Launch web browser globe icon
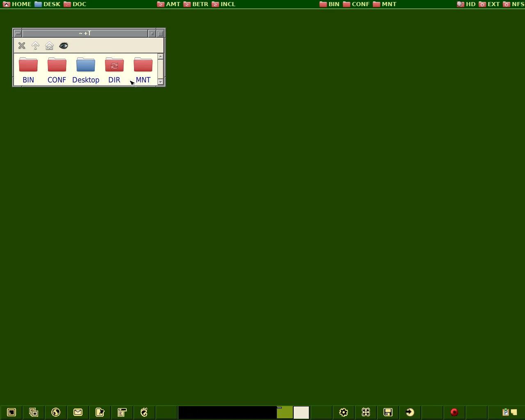525x420 pixels. point(56,412)
